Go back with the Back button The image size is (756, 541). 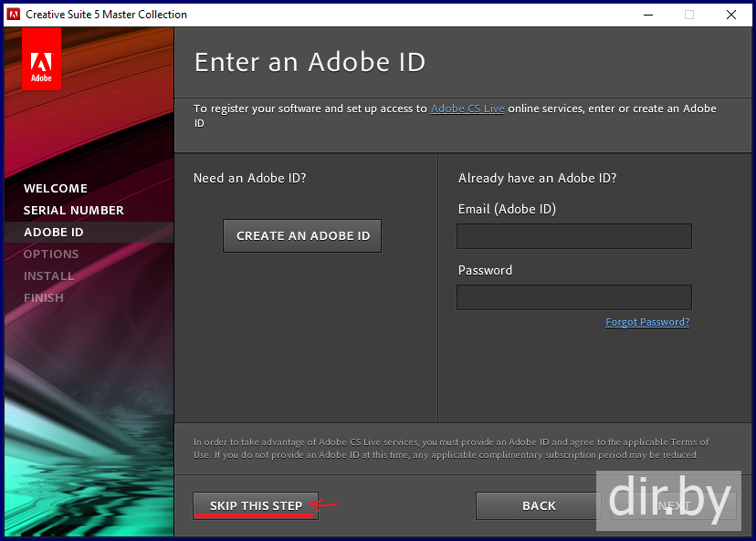(x=539, y=505)
